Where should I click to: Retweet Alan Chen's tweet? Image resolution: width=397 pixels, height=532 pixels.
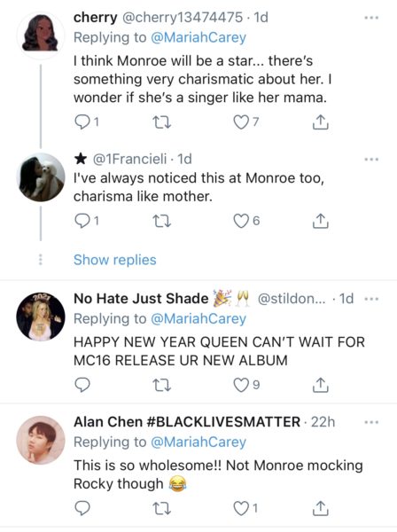click(x=161, y=509)
